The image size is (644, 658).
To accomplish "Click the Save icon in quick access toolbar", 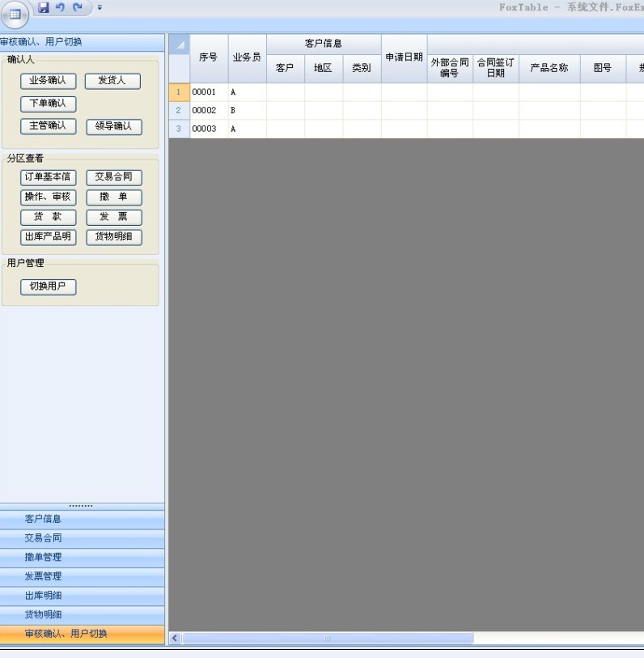I will (x=44, y=7).
